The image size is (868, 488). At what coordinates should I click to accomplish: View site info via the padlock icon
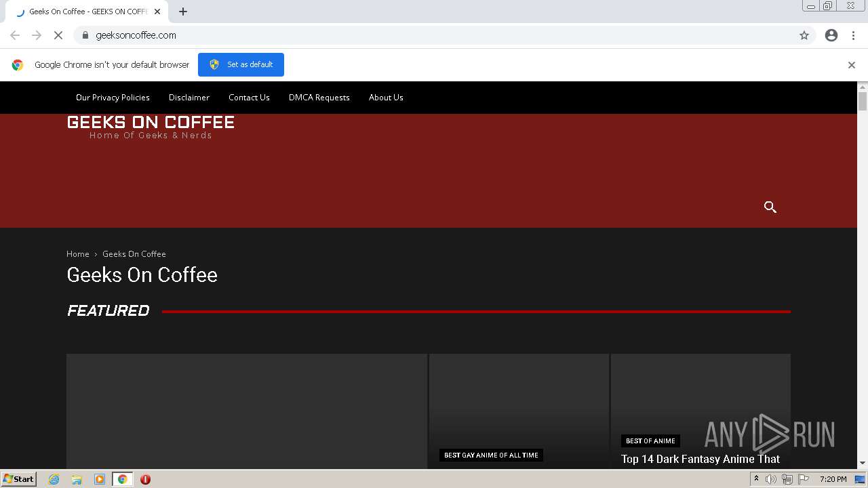pyautogui.click(x=85, y=35)
